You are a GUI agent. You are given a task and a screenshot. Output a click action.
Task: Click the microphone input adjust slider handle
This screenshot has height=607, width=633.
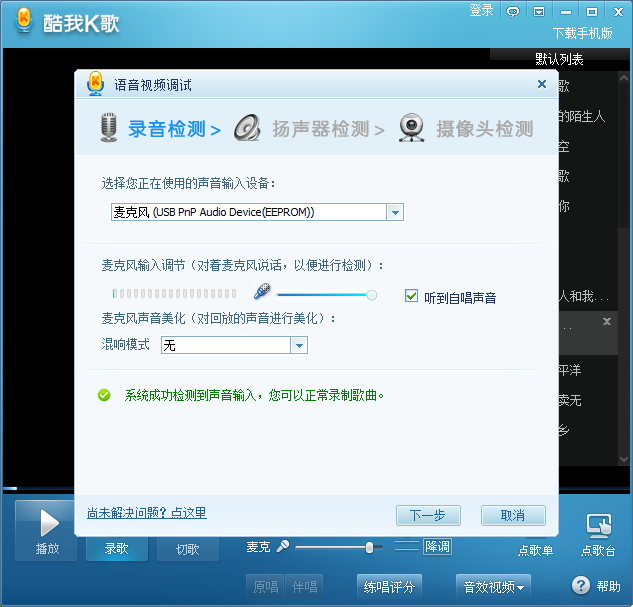[x=371, y=295]
